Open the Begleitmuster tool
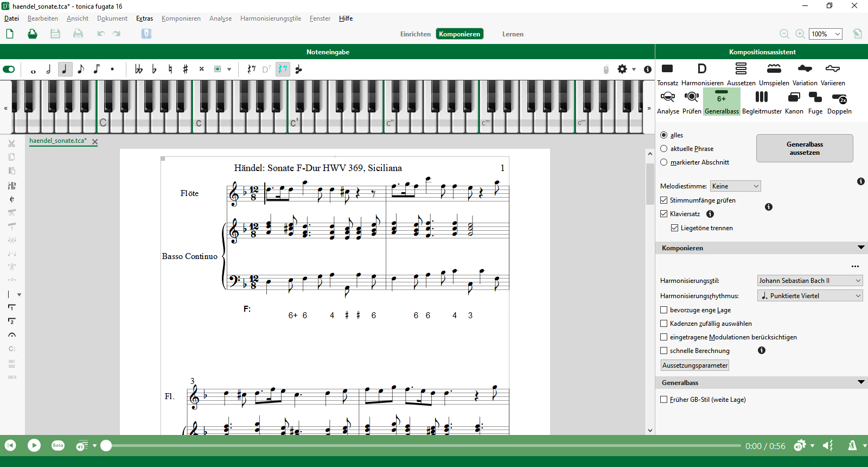 762,102
